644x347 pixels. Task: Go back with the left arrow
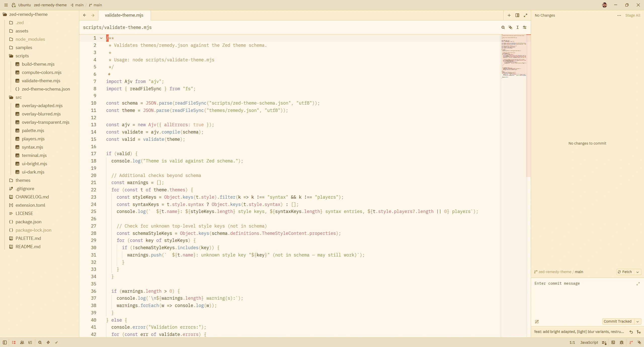pyautogui.click(x=85, y=15)
